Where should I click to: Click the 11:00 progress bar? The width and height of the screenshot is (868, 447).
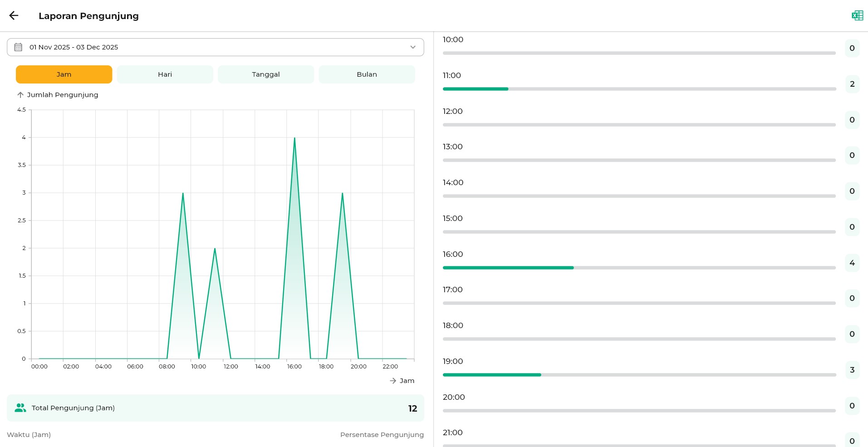[639, 89]
